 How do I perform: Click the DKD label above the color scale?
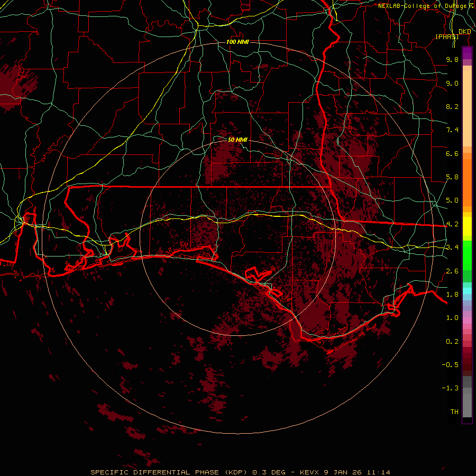coord(464,31)
